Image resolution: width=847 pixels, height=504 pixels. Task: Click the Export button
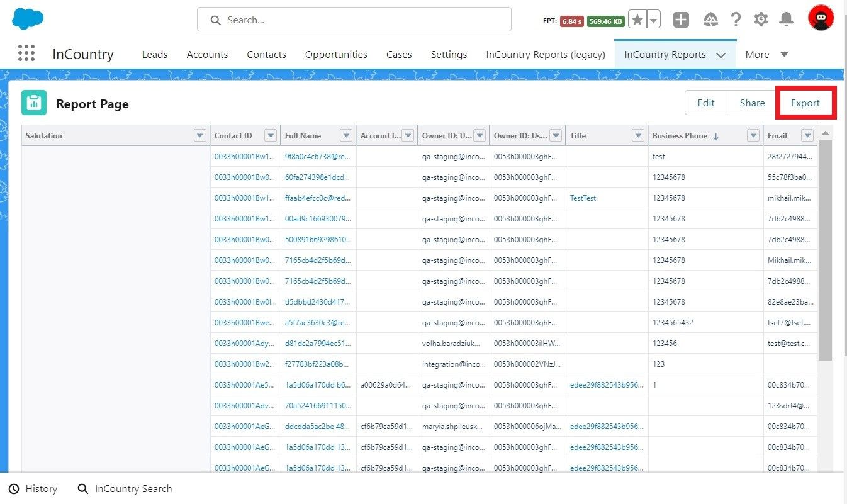click(x=805, y=103)
